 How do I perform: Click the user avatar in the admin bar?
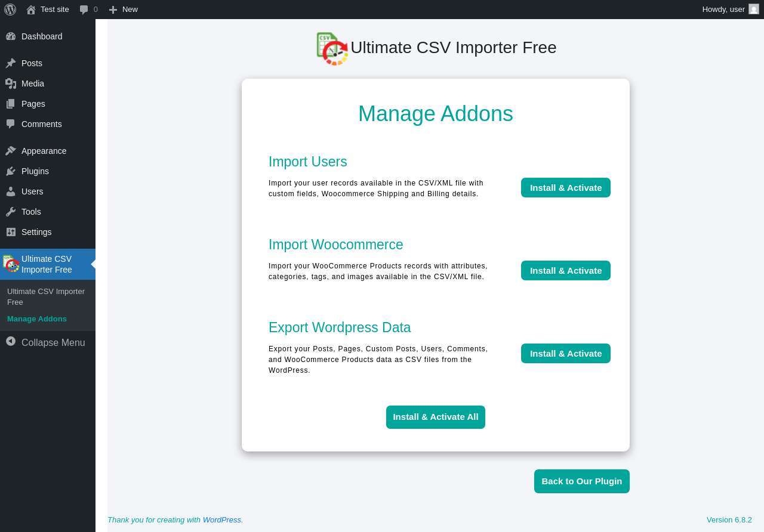[754, 9]
